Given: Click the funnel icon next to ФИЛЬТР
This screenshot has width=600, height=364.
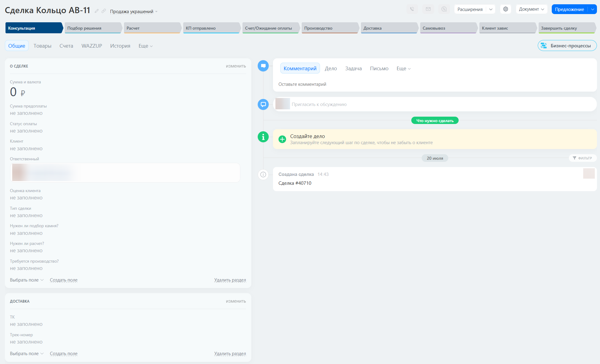Looking at the screenshot, I should point(574,158).
